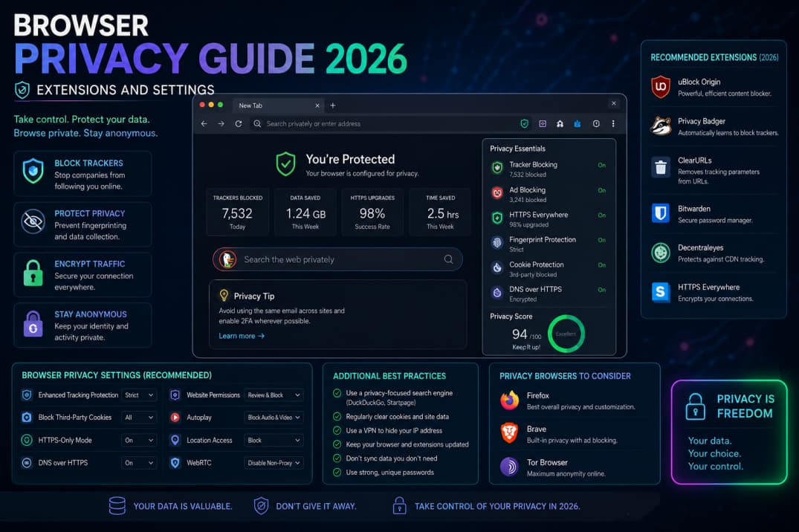Open Enhanced Tracking Protection Strict dropdown

click(x=139, y=395)
